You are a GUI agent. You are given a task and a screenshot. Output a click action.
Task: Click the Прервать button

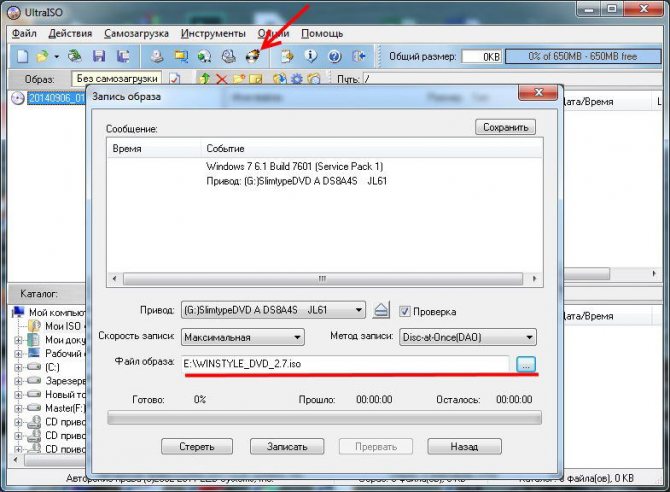click(376, 447)
